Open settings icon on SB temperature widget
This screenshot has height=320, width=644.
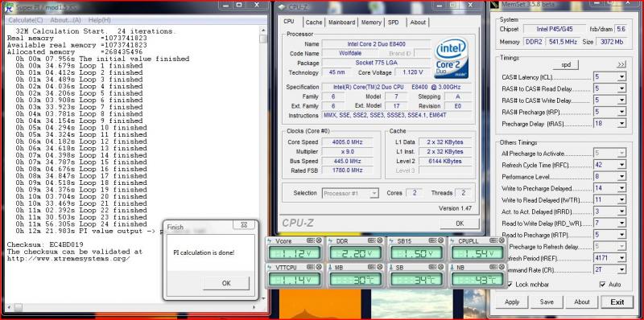point(432,267)
